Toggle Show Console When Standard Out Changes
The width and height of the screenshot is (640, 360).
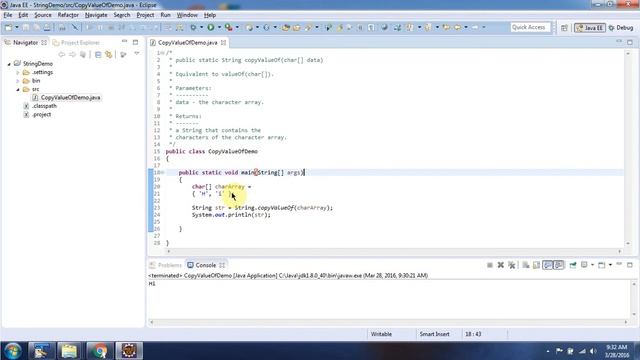tap(548, 265)
